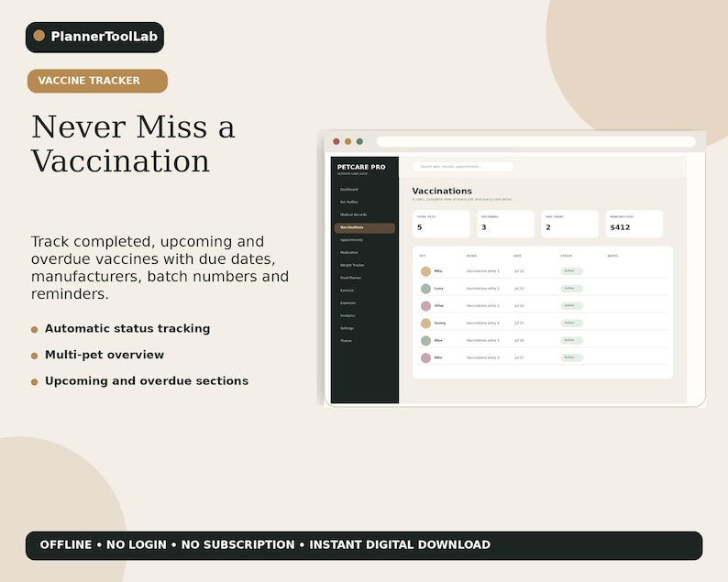The width and height of the screenshot is (728, 582).
Task: Click the PETCARE PRO logo text
Action: [361, 167]
